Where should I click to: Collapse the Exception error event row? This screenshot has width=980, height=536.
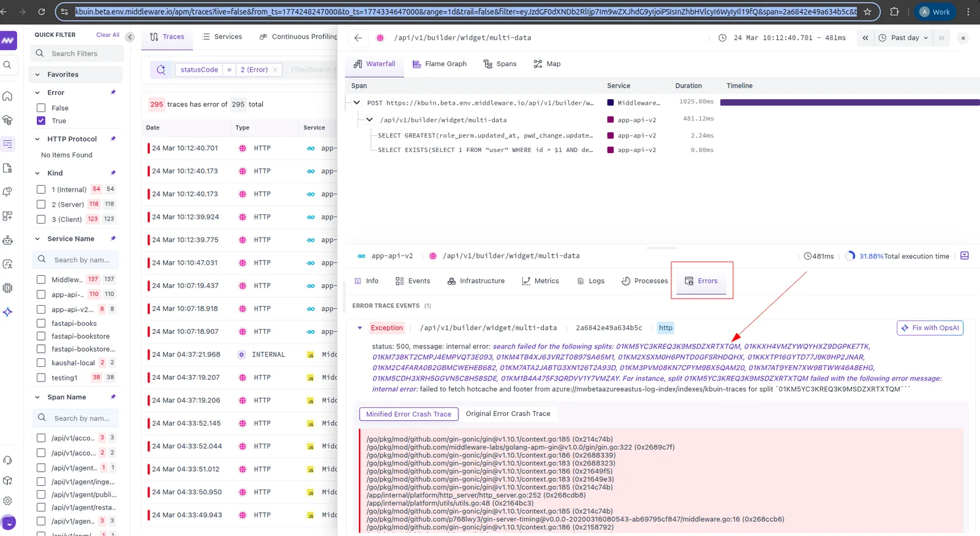[360, 328]
